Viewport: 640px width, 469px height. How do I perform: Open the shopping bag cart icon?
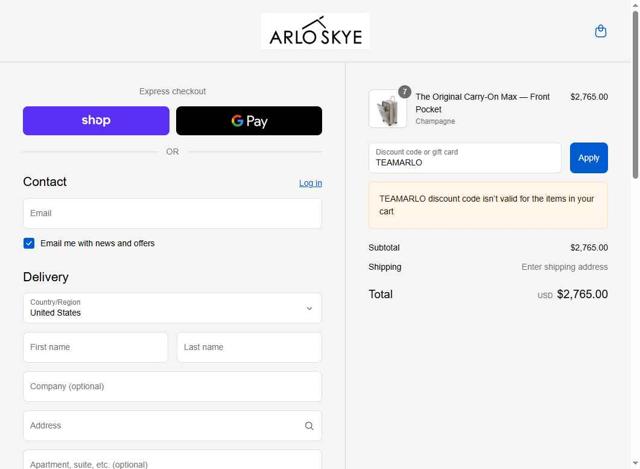point(600,31)
